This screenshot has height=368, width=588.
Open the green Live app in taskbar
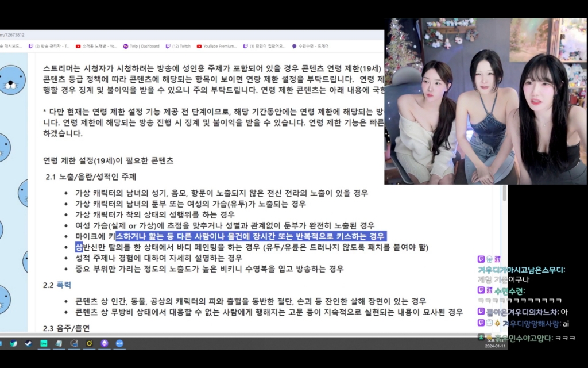pyautogui.click(x=44, y=343)
